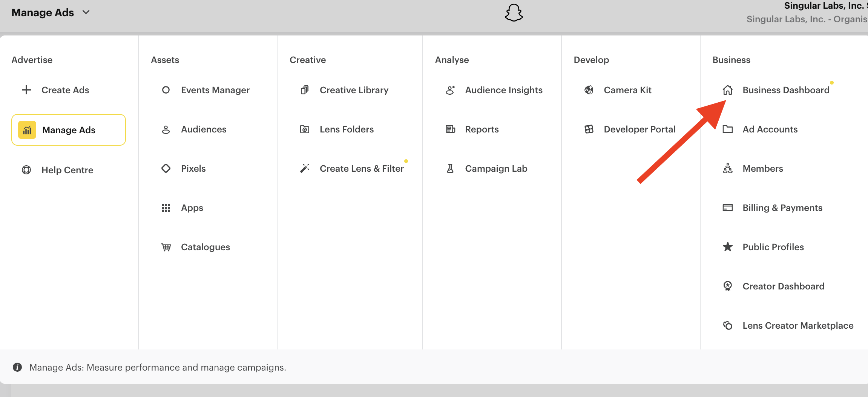Open the Campaign Lab link
Screen dimensions: 868x397
496,169
